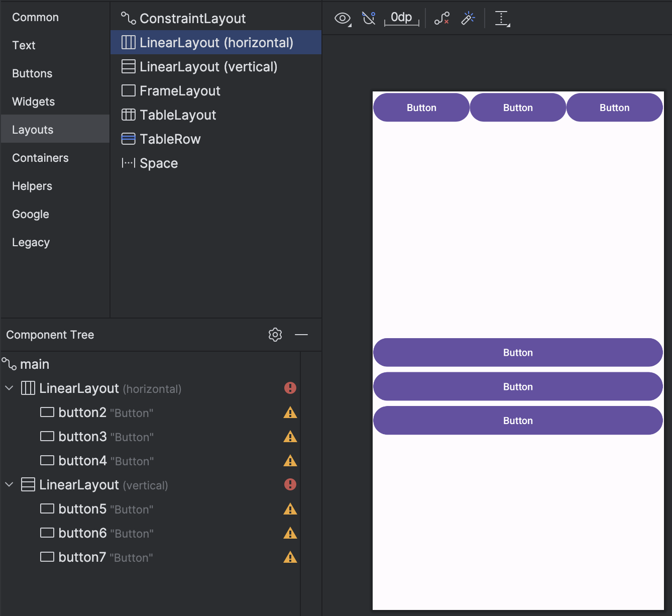Pick TableLayout from the palette

coord(216,115)
